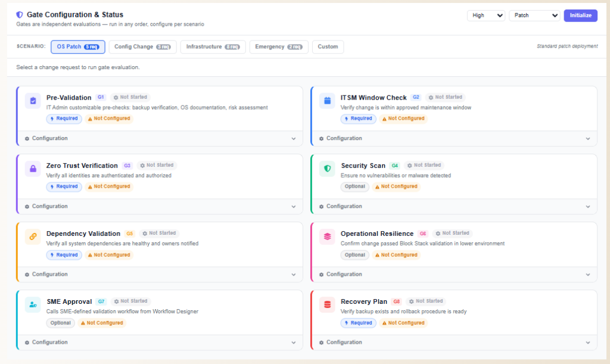Screen dimensions: 610x364
Task: Click the Recovery Plan database icon
Action: (327, 305)
